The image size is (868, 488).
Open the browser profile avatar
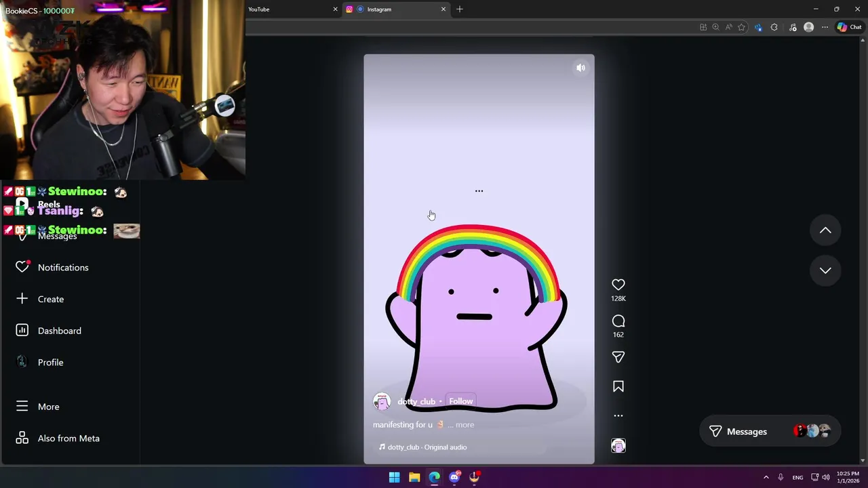point(808,27)
